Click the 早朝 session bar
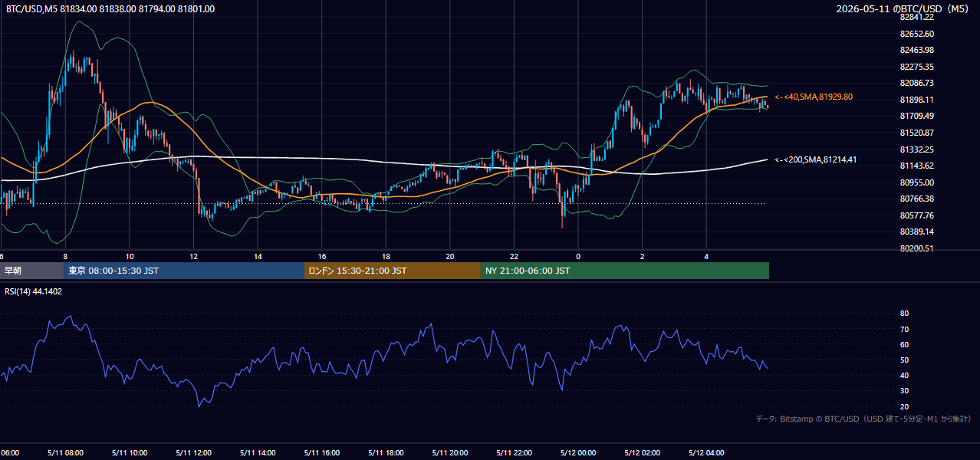Screen dimensions: 980x460 pos(31,271)
